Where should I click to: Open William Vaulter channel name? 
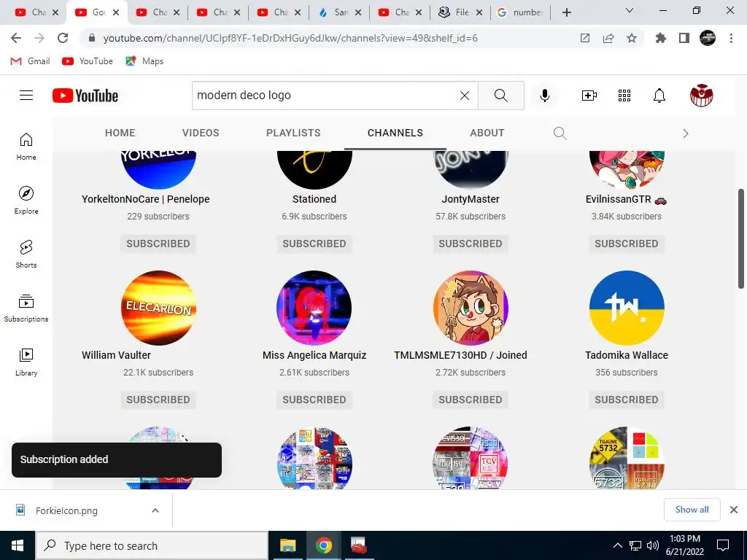(116, 355)
